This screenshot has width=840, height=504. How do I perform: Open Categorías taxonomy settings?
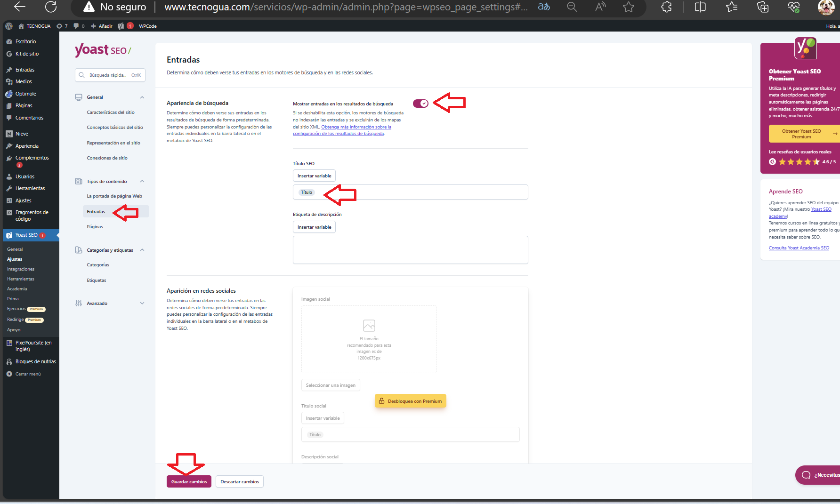(98, 265)
